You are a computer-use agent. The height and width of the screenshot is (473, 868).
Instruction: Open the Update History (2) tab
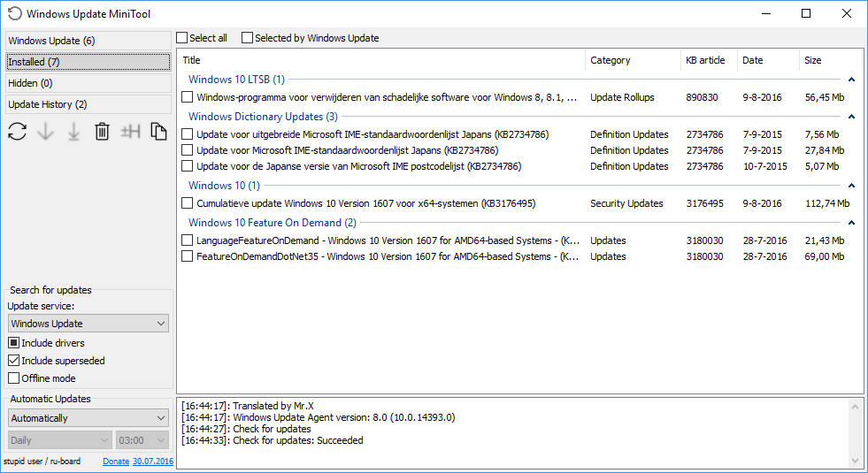87,104
